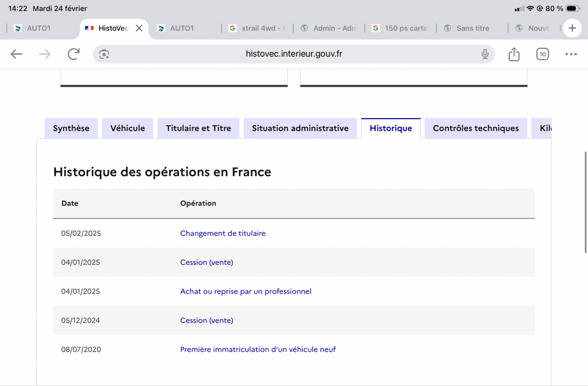Screen dimensions: 588x386
Task: Switch to Contrôles techniques tab
Action: 476,128
